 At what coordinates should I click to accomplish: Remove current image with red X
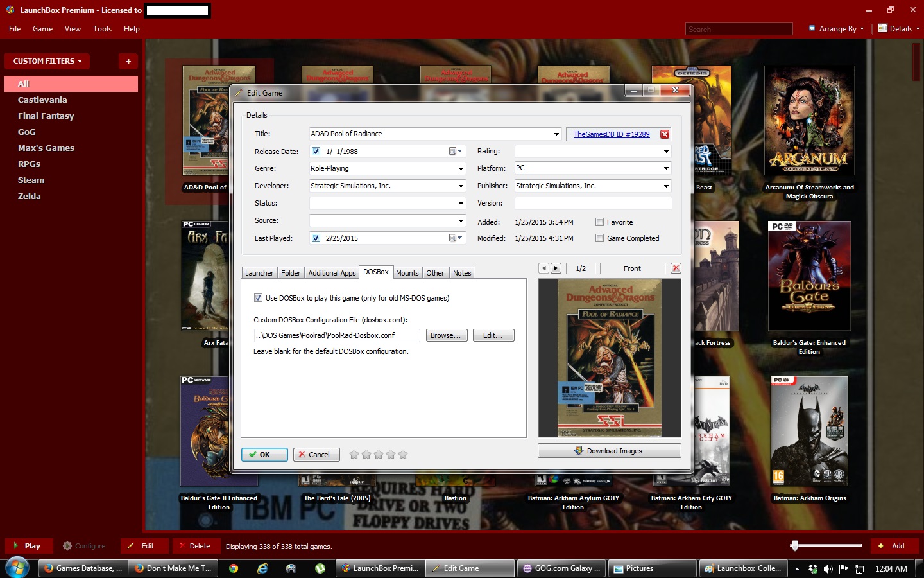pos(676,268)
